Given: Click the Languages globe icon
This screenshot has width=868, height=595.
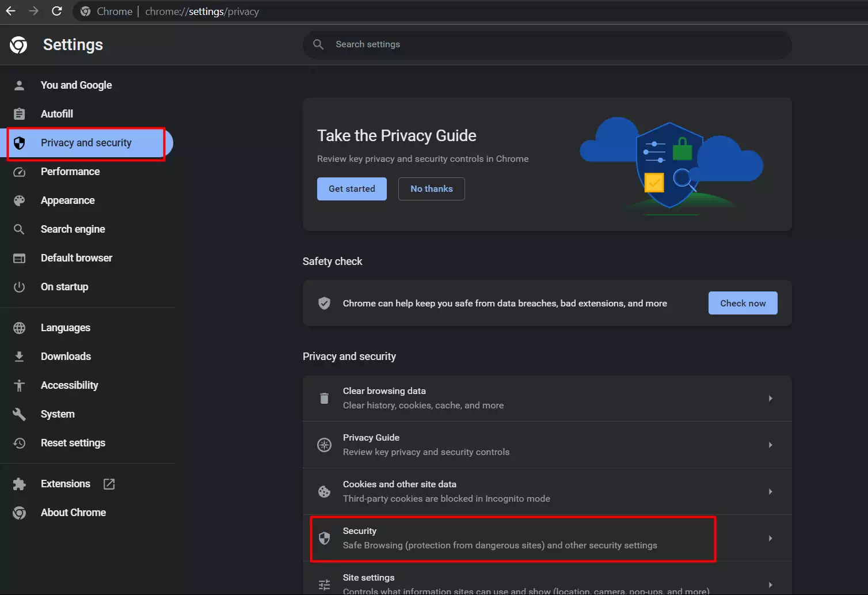Looking at the screenshot, I should (x=19, y=328).
